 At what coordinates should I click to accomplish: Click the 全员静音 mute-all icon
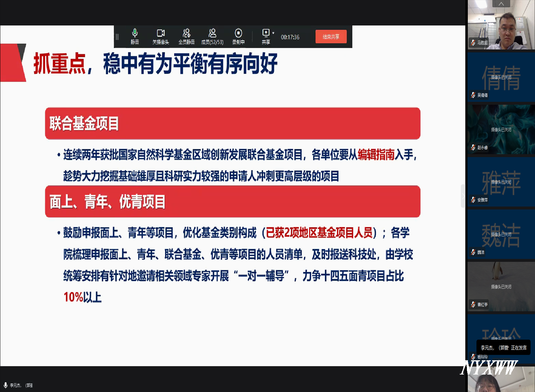(x=187, y=33)
